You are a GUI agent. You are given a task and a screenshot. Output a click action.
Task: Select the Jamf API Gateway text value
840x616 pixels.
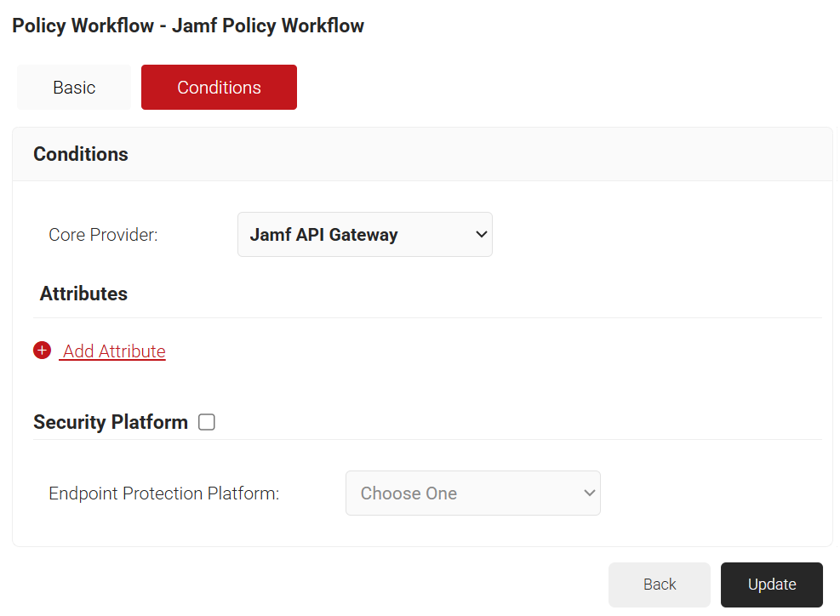(323, 235)
